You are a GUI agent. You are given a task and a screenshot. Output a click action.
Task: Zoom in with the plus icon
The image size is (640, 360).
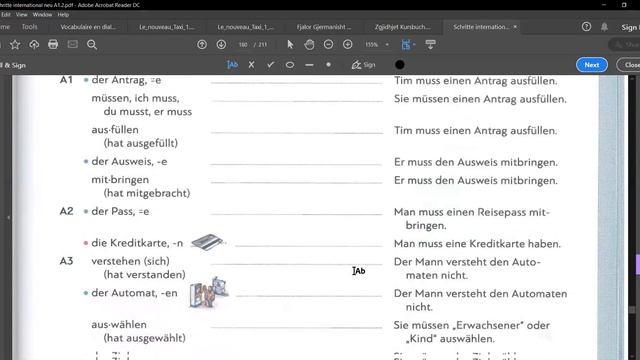pos(347,44)
